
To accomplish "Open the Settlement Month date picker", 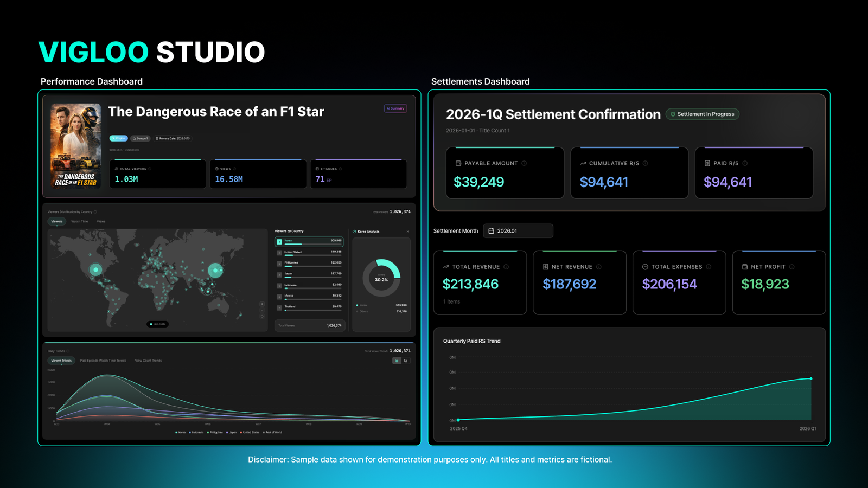I will click(518, 231).
